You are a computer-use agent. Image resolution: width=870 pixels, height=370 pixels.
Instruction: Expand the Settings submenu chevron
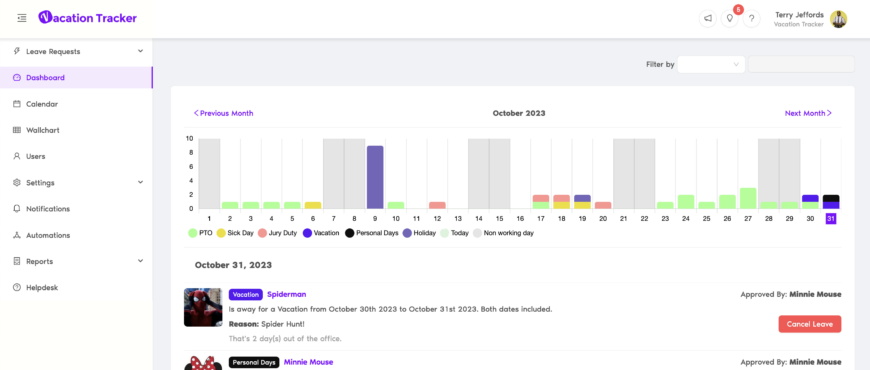140,183
